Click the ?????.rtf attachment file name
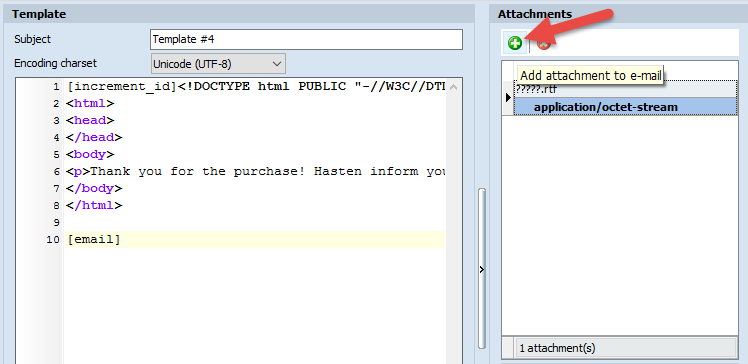 coord(537,89)
